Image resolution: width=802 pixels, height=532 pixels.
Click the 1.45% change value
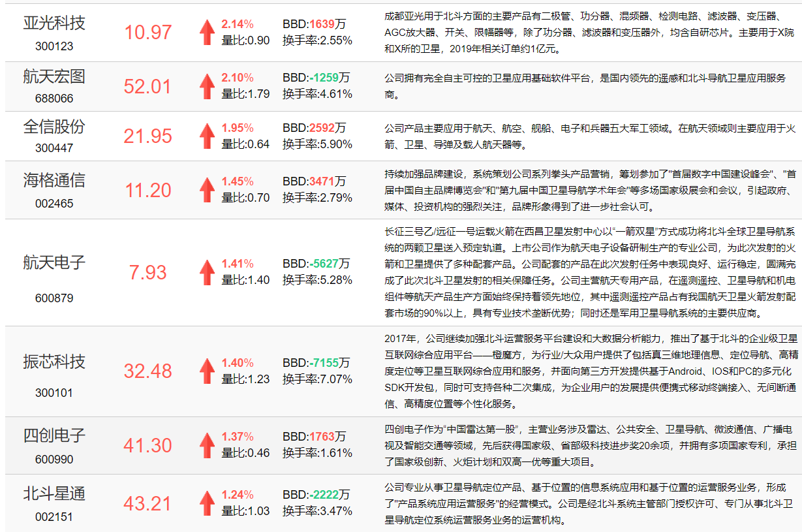click(x=238, y=181)
